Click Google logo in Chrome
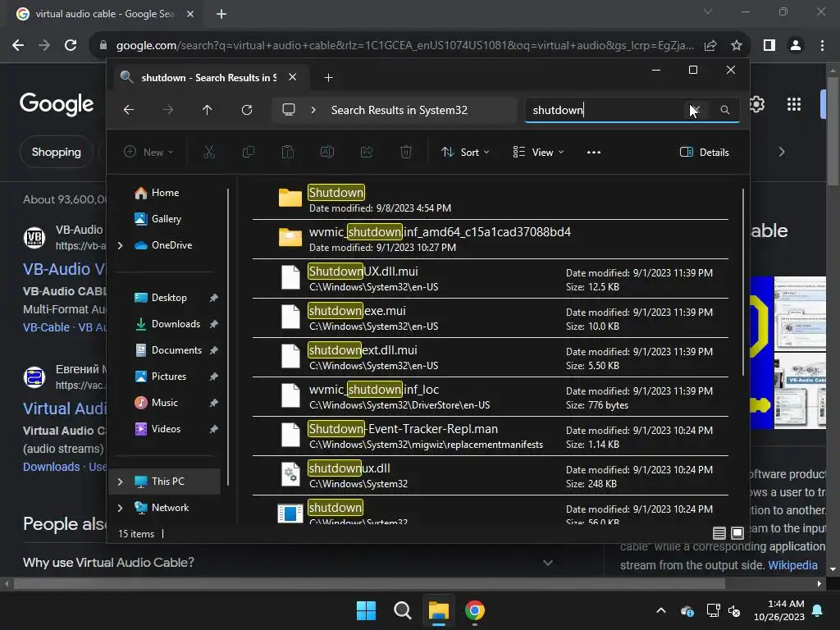Image resolution: width=840 pixels, height=630 pixels. click(57, 104)
